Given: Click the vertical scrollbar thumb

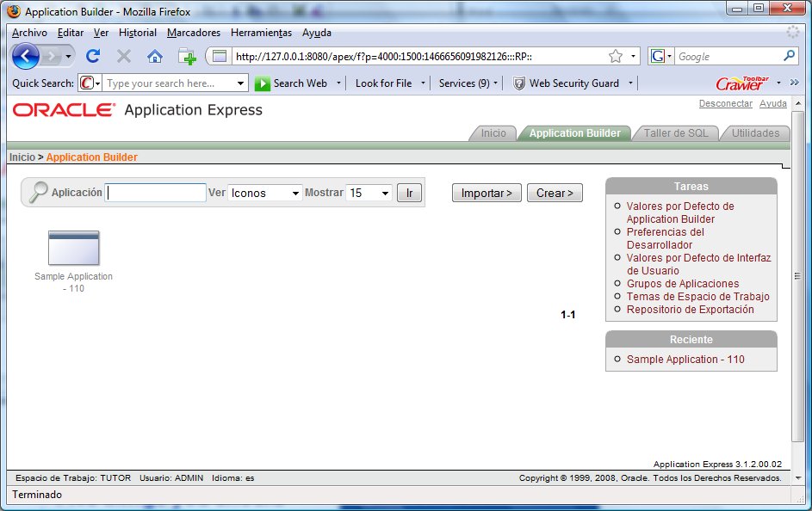Looking at the screenshot, I should click(798, 276).
